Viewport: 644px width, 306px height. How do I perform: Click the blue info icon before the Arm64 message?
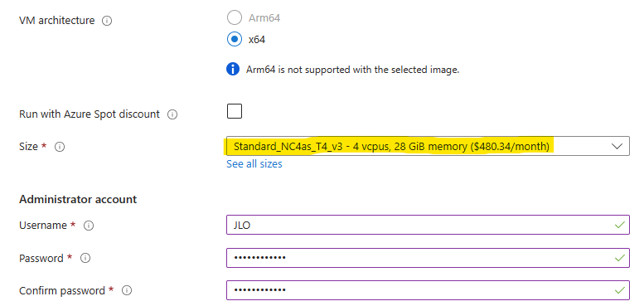tap(233, 69)
